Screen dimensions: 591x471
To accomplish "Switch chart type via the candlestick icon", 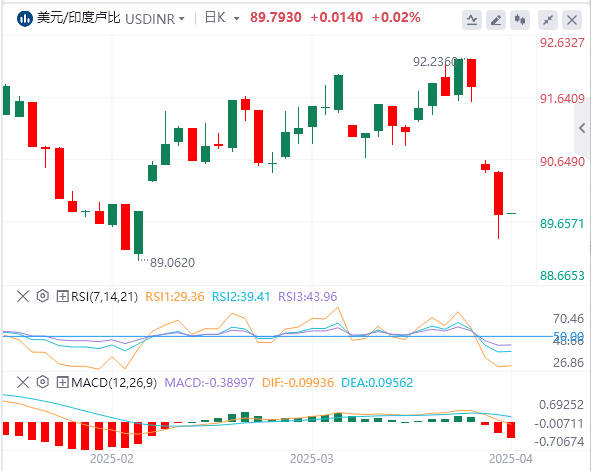I will 520,20.
